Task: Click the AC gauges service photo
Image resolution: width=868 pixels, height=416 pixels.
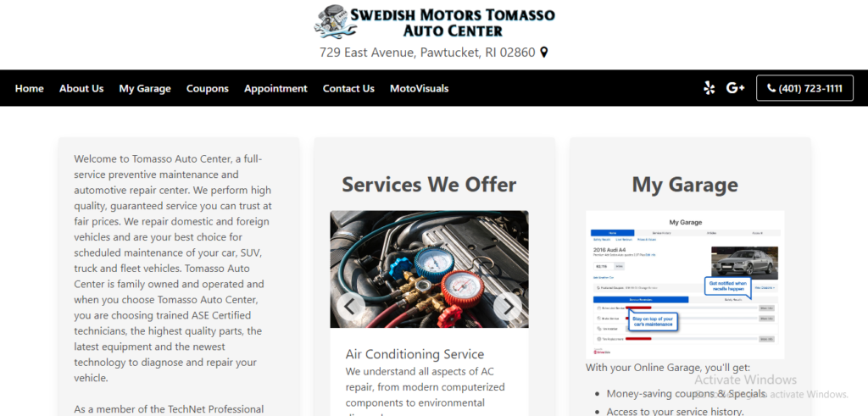Action: click(x=430, y=269)
